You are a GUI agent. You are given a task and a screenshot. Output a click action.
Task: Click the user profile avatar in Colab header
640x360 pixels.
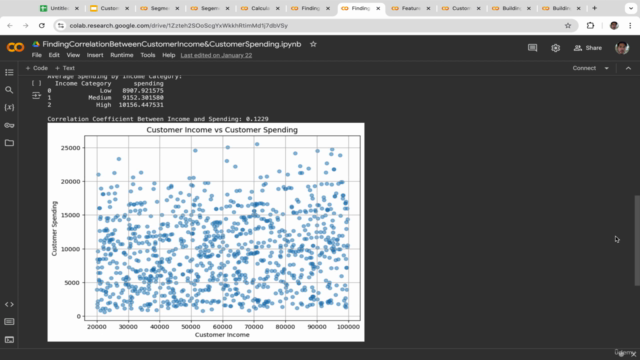tap(622, 48)
